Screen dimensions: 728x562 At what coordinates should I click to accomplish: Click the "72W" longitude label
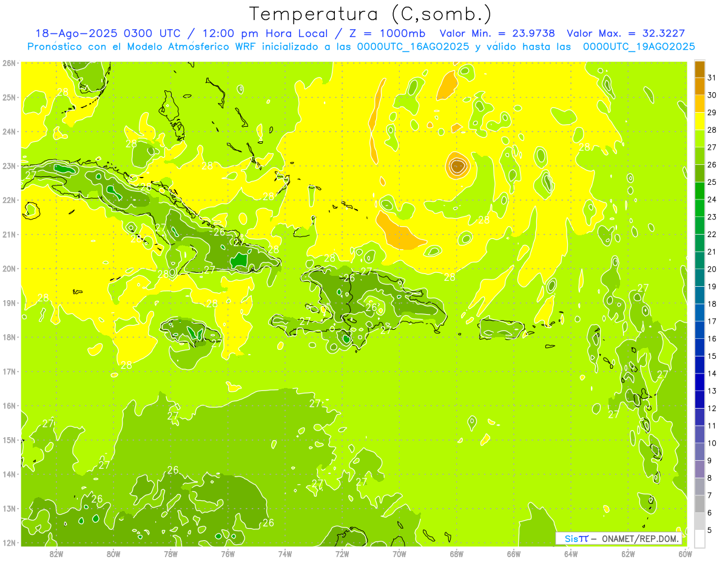tap(342, 554)
